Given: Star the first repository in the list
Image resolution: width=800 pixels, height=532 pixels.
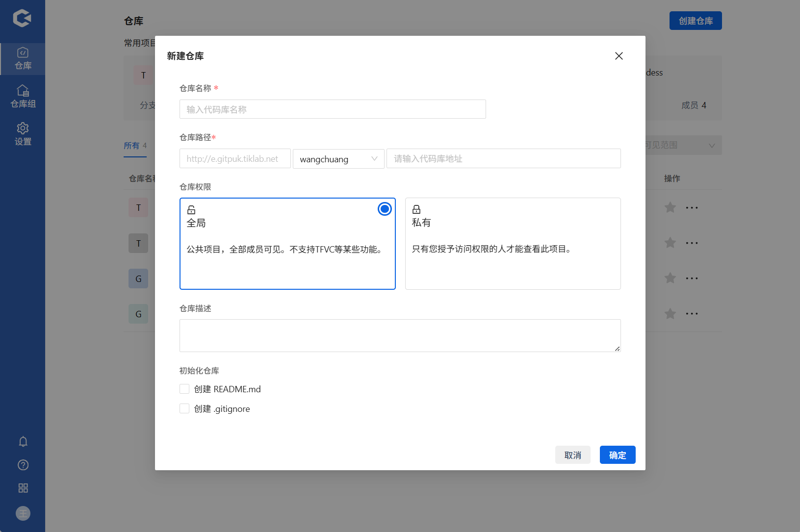Looking at the screenshot, I should 670,207.
